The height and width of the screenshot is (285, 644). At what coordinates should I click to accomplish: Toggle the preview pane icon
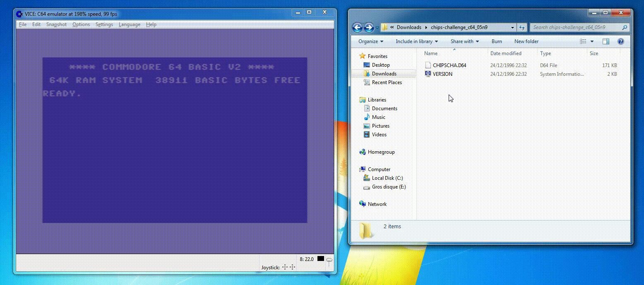pyautogui.click(x=606, y=41)
